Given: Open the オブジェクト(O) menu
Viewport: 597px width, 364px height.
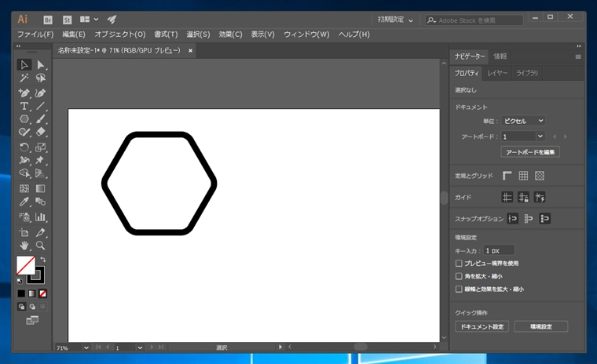Looking at the screenshot, I should pyautogui.click(x=120, y=35).
